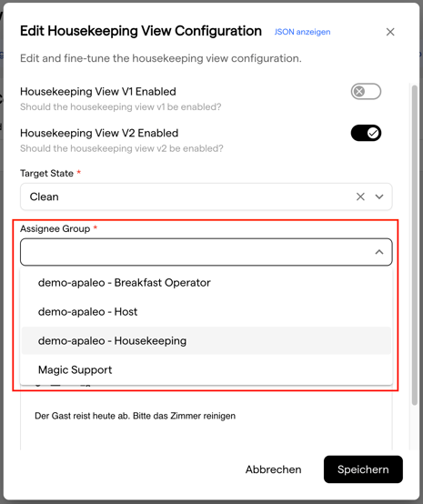Save configuration with the Speichern button
Image resolution: width=423 pixels, height=504 pixels.
(x=363, y=469)
